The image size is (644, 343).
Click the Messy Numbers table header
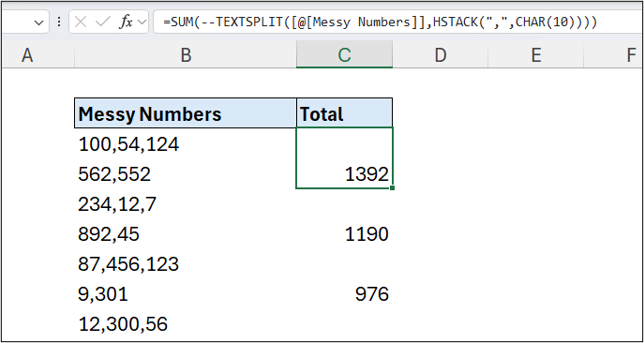pos(186,113)
